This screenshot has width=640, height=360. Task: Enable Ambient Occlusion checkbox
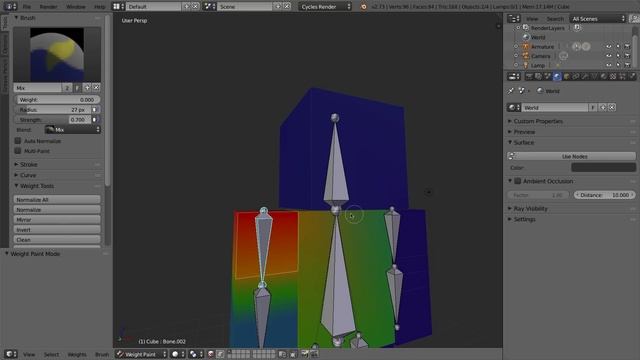[x=518, y=181]
